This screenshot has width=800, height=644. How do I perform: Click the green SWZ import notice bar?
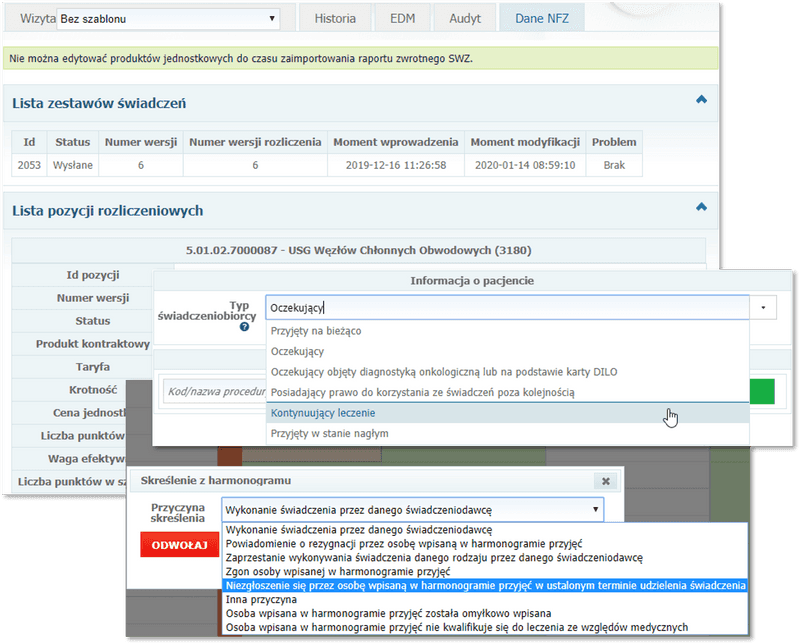(360, 58)
